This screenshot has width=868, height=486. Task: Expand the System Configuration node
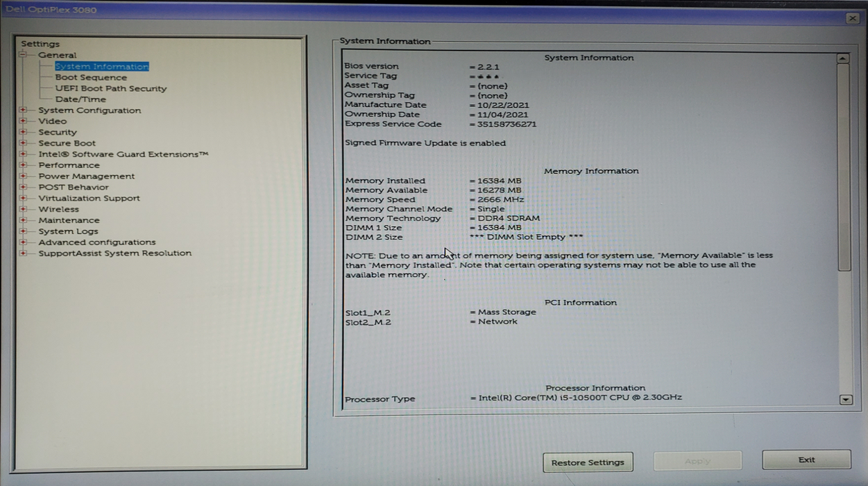(23, 110)
